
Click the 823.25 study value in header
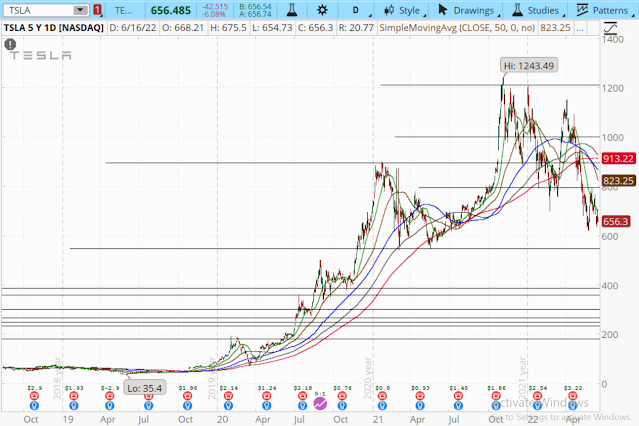tap(555, 28)
